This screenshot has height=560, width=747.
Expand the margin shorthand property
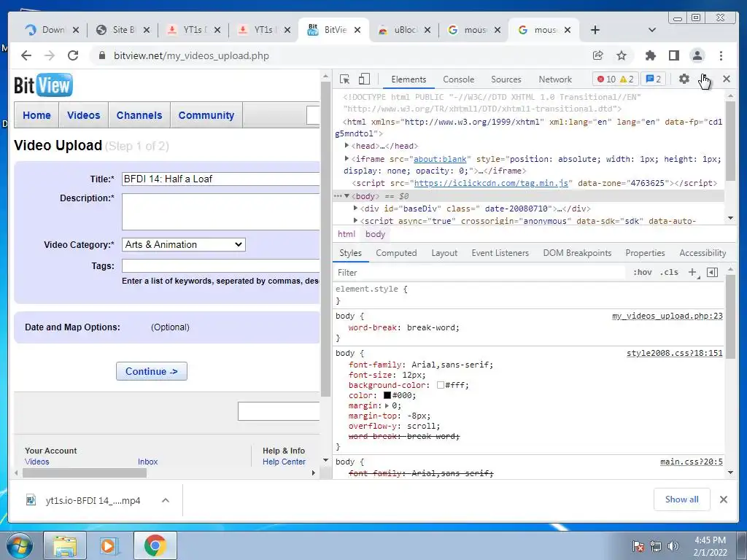[x=387, y=405]
